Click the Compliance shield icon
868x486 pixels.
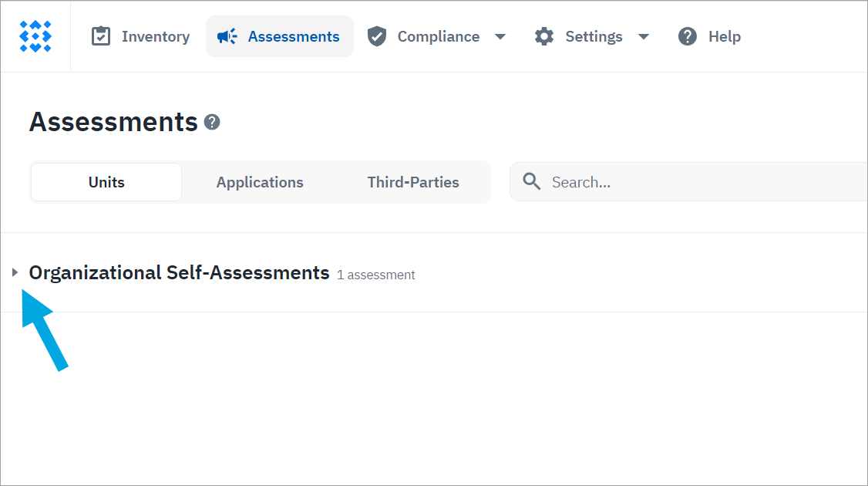pyautogui.click(x=377, y=36)
